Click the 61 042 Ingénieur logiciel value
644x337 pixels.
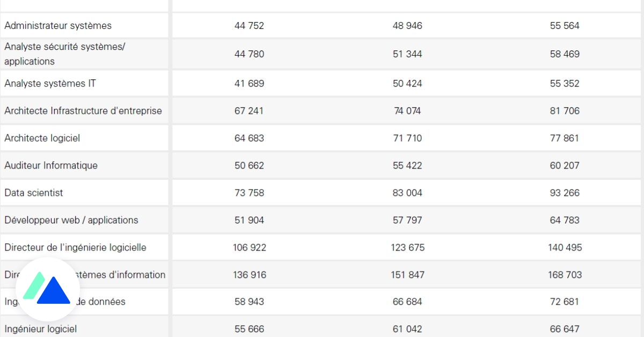pyautogui.click(x=407, y=329)
